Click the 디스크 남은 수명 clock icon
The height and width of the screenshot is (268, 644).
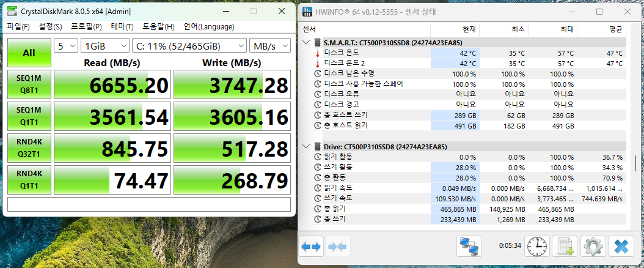tap(318, 74)
